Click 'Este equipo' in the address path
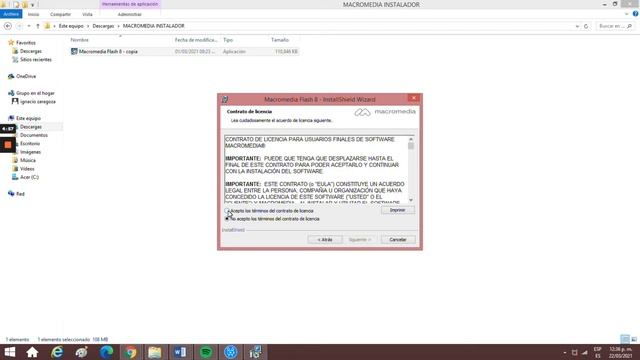Image resolution: width=640 pixels, height=360 pixels. pyautogui.click(x=71, y=26)
